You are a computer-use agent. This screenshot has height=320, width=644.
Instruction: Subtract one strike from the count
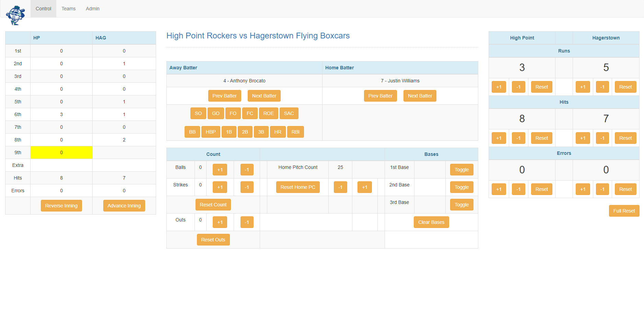(x=247, y=187)
